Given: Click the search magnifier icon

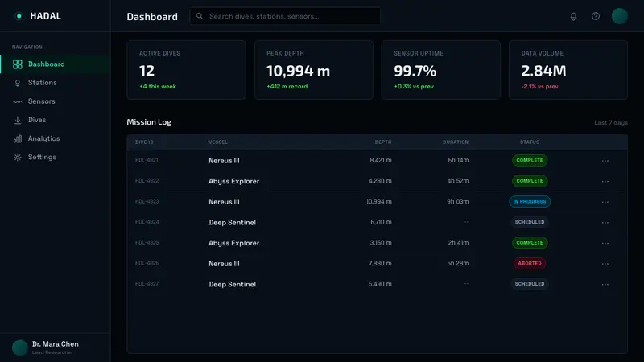Looking at the screenshot, I should coord(200,16).
